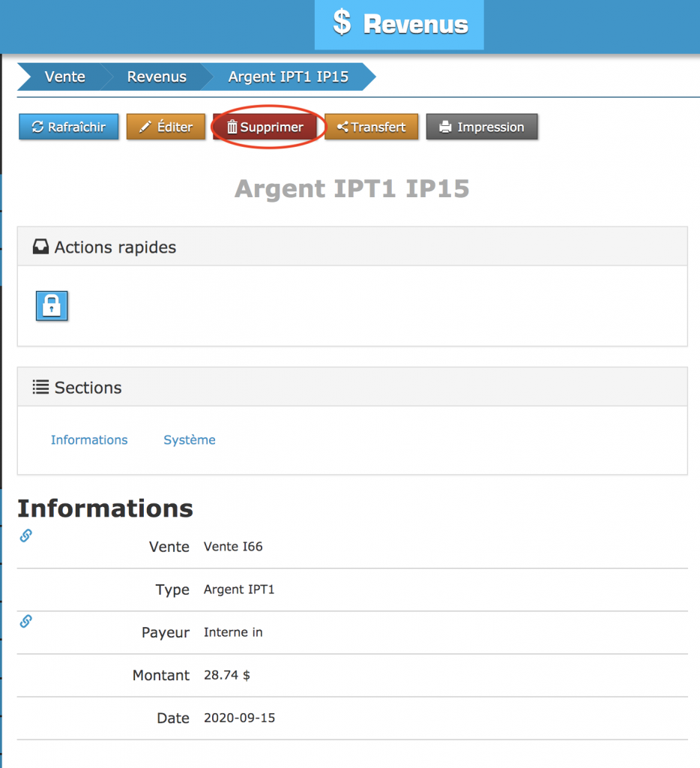Click the inbox icon in the Actions rapides header

[x=40, y=247]
